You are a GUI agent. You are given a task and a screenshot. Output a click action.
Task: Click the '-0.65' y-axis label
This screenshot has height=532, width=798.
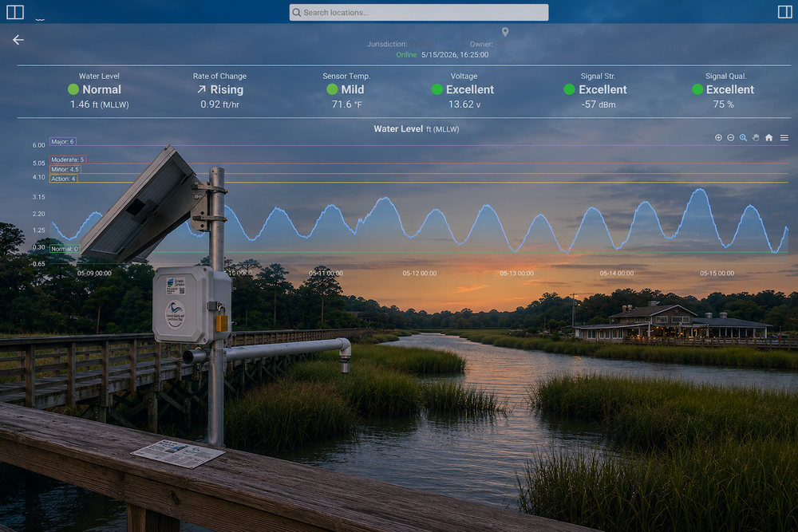click(38, 264)
